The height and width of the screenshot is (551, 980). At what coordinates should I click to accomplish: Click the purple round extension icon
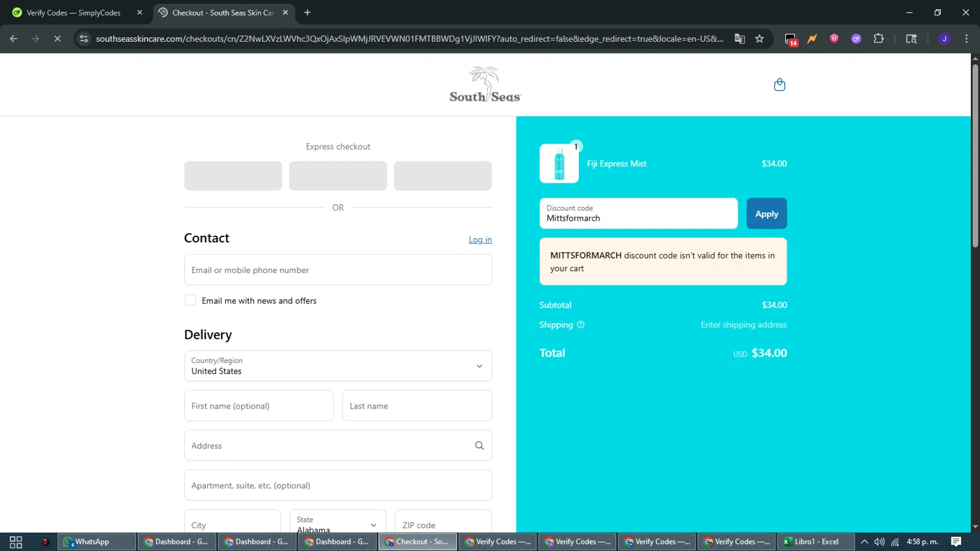(x=856, y=39)
